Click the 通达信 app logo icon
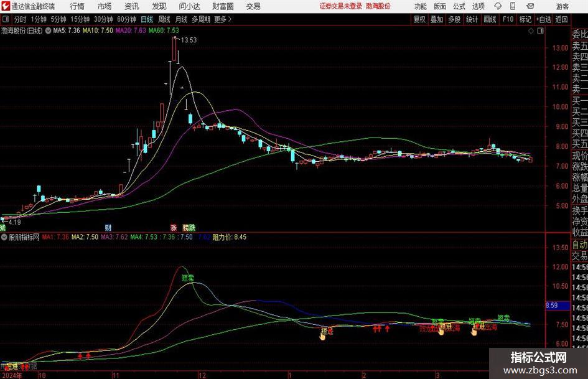The height and width of the screenshot is (379, 588). pyautogui.click(x=6, y=6)
